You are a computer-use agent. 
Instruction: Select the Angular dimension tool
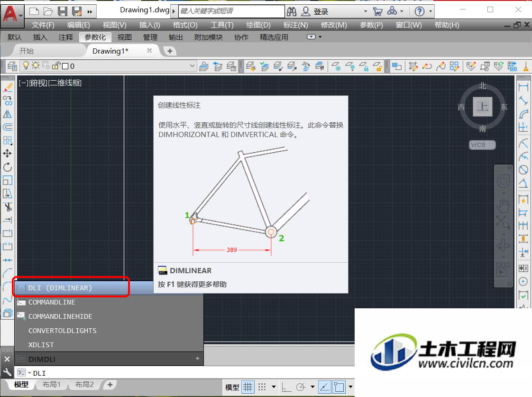[x=523, y=183]
